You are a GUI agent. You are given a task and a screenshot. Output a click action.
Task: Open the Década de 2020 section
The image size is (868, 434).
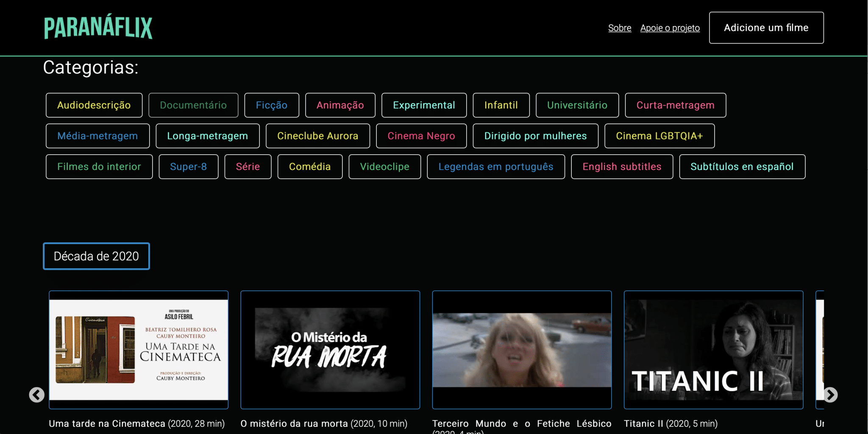point(96,256)
